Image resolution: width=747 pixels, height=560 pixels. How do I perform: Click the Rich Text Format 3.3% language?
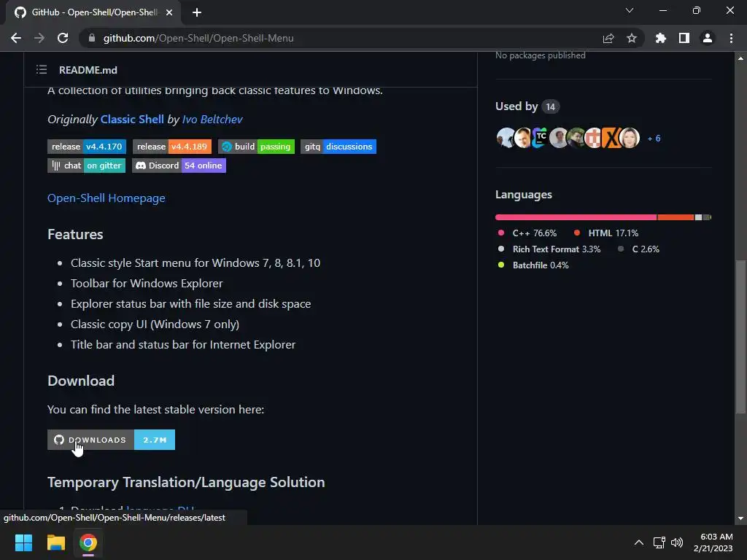click(x=549, y=249)
